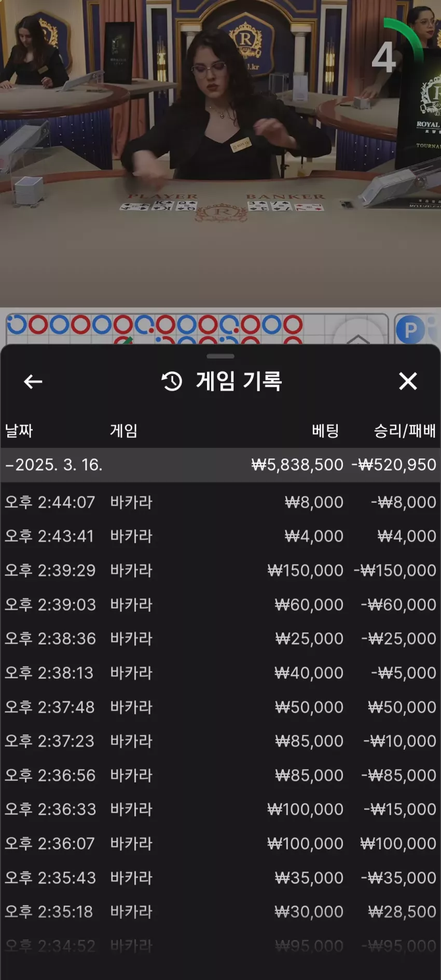
Task: Click the 게임 column header
Action: 123,431
